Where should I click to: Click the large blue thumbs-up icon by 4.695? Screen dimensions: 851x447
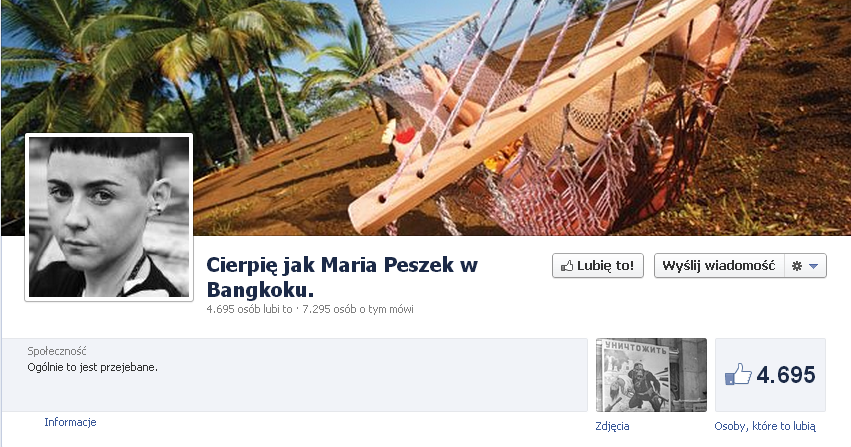(x=738, y=374)
